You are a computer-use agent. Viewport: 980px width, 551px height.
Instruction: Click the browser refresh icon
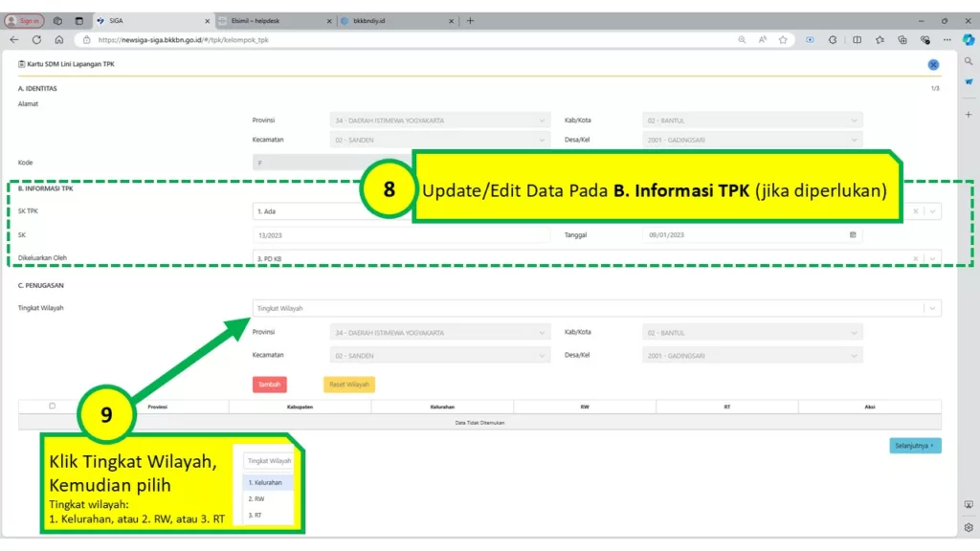[x=36, y=40]
